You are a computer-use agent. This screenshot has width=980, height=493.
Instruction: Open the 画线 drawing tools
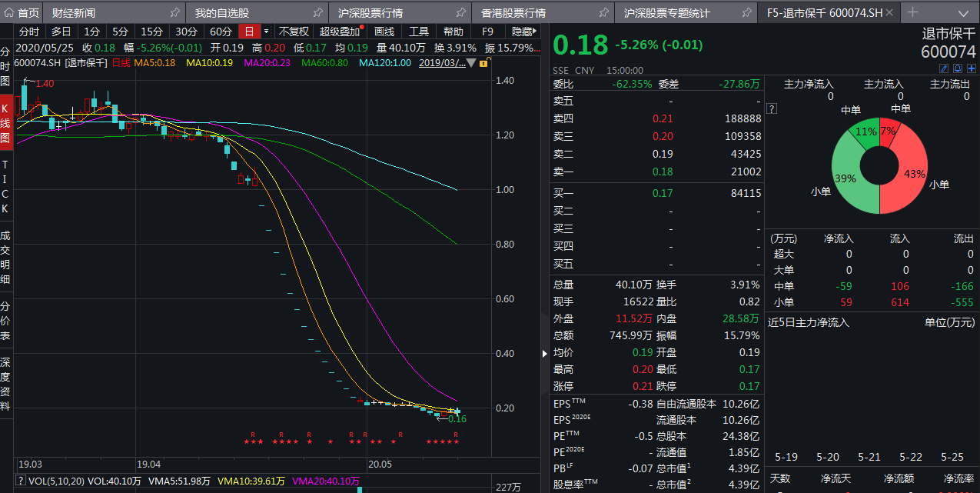[x=384, y=32]
